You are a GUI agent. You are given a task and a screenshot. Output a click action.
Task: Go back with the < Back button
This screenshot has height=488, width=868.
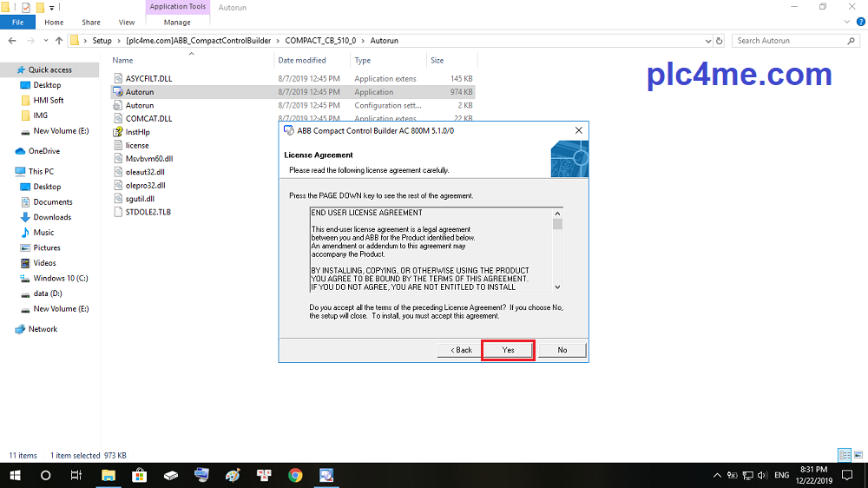point(461,350)
